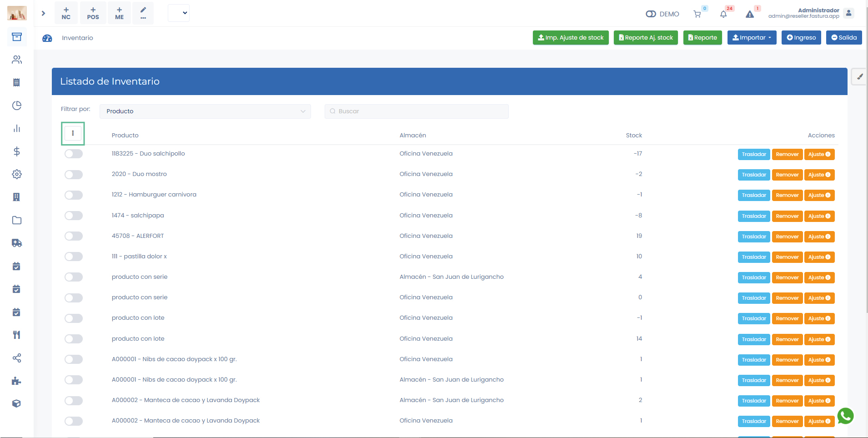Open the users sidebar icon

tap(17, 60)
